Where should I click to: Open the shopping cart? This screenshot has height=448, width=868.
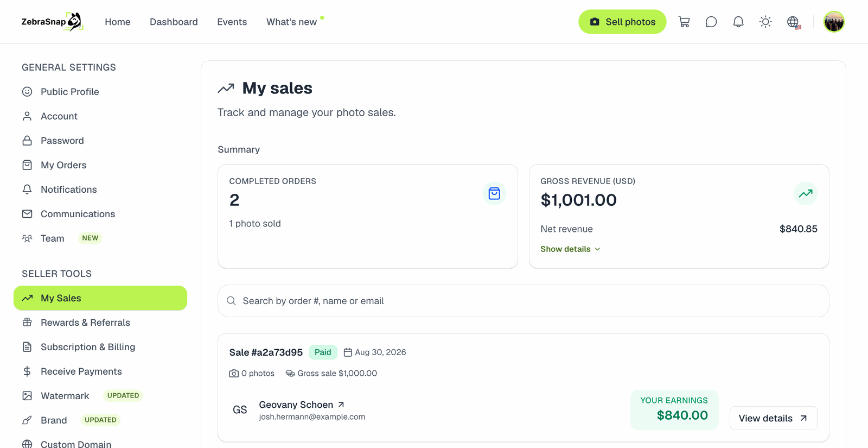point(684,22)
